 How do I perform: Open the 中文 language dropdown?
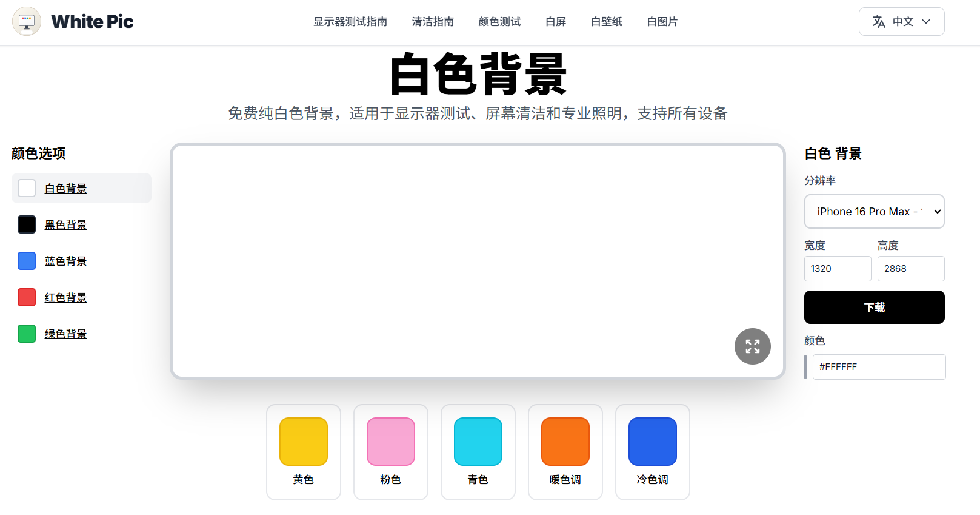pos(901,22)
